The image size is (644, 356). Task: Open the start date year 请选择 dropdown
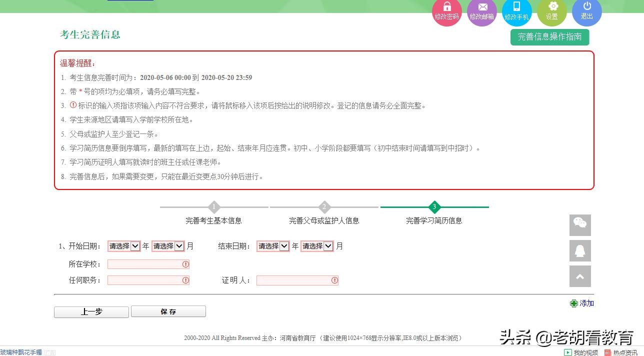(123, 245)
